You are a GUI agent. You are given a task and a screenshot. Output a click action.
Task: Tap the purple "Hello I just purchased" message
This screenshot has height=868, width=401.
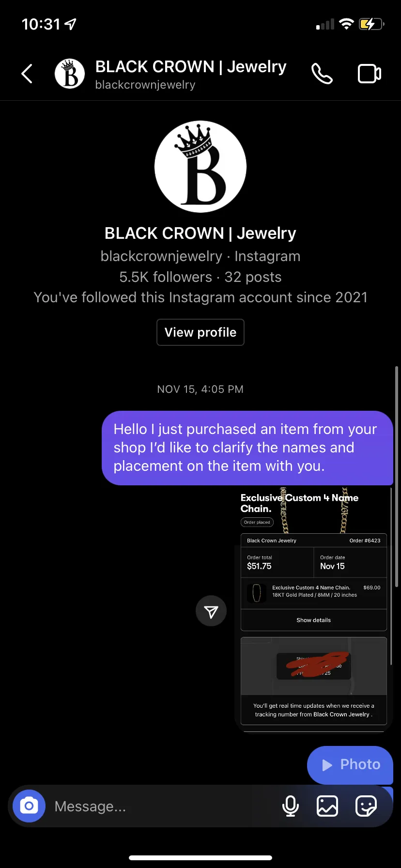(247, 448)
